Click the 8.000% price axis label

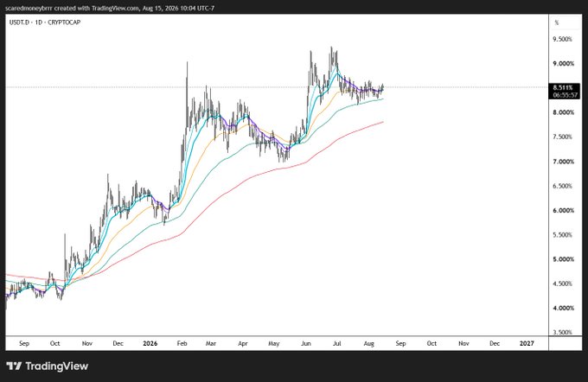click(x=563, y=112)
